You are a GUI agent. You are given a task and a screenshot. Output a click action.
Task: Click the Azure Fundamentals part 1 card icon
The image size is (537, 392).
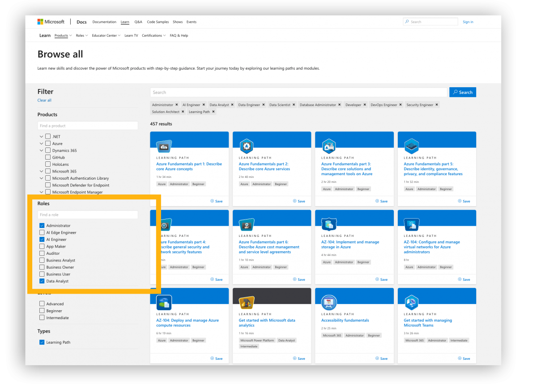(164, 146)
